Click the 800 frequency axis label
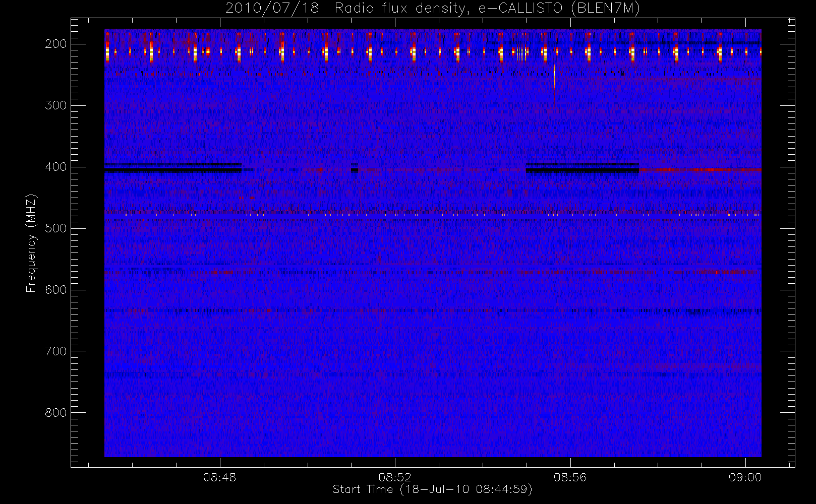 56,413
